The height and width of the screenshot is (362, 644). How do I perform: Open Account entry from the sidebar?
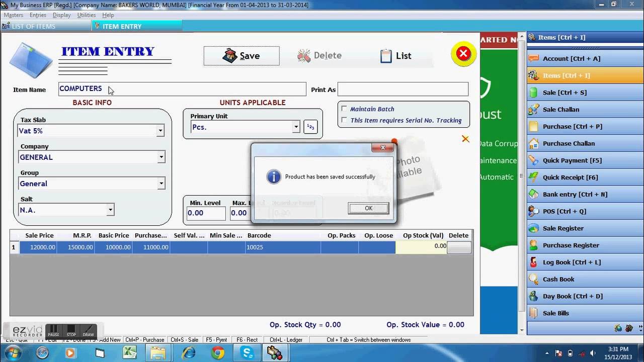coord(585,58)
